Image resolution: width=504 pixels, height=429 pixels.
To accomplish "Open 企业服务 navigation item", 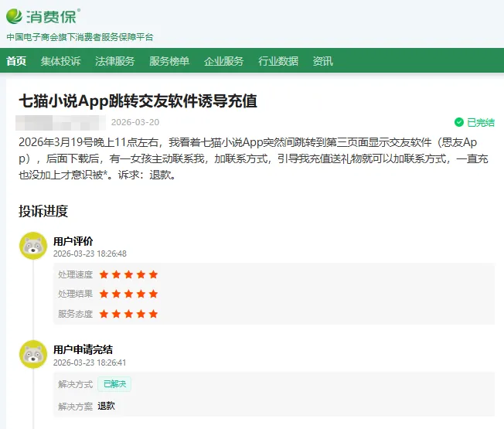I will point(223,61).
